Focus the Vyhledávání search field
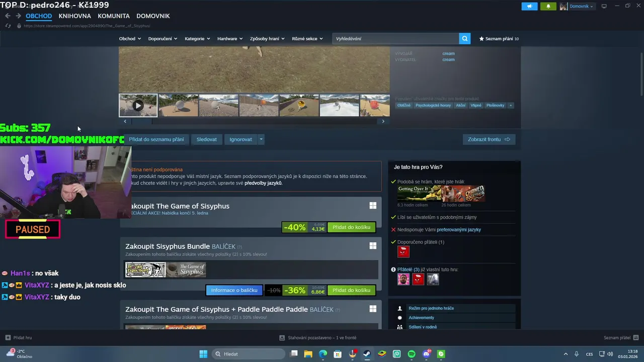 (x=395, y=39)
